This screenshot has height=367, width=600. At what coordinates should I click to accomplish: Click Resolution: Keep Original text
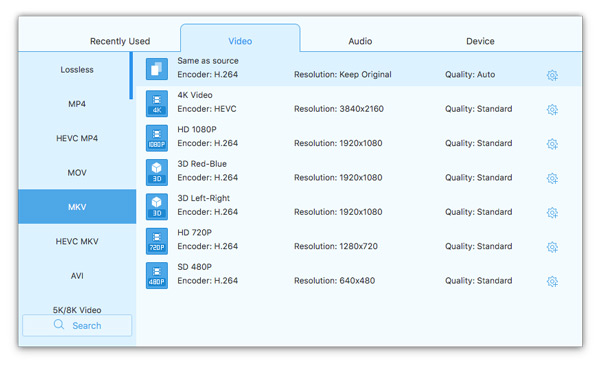pos(342,75)
